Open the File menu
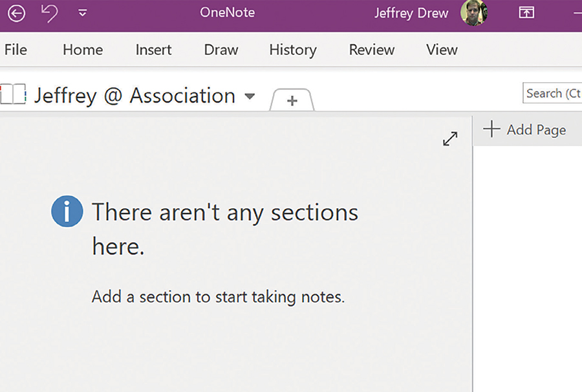 point(16,50)
